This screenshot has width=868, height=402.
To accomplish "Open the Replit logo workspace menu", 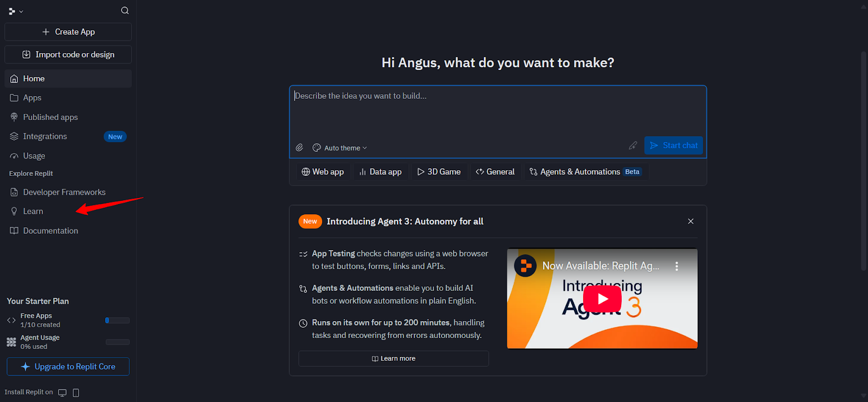I will tap(16, 11).
